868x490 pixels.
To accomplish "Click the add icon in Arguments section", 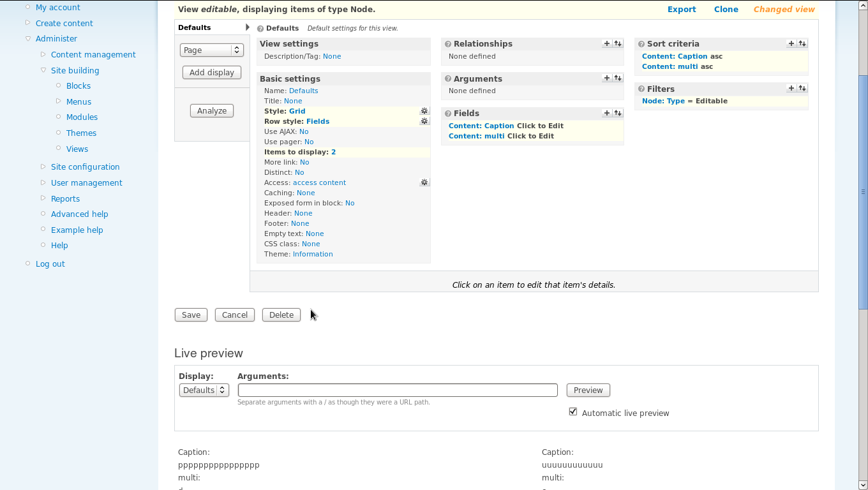I will pyautogui.click(x=606, y=78).
